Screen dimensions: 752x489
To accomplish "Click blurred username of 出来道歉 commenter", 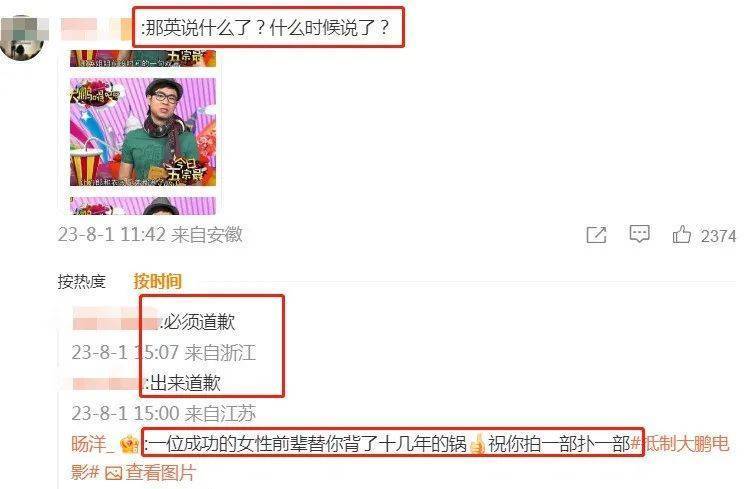I will 109,383.
